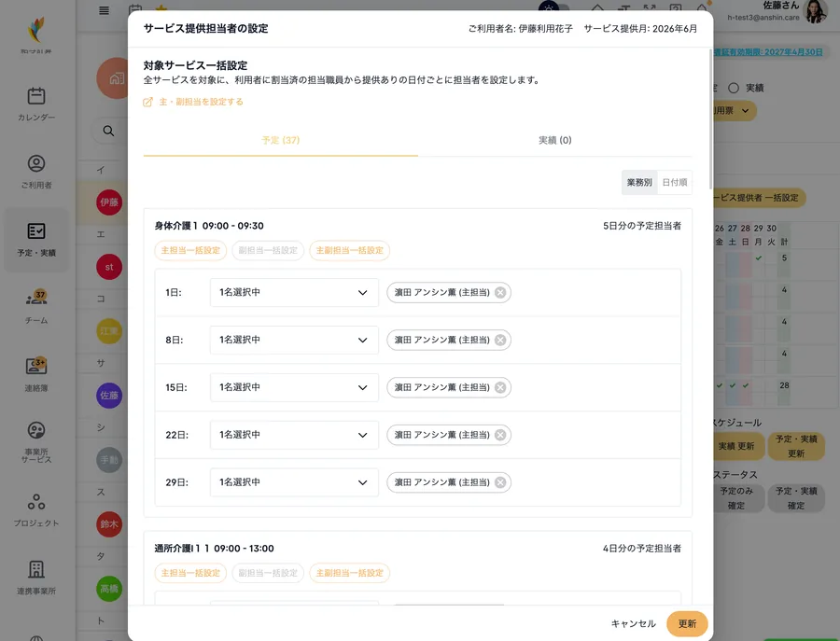Click 主担当一括設定 for 通所介護I1
The width and height of the screenshot is (840, 641).
(x=190, y=573)
